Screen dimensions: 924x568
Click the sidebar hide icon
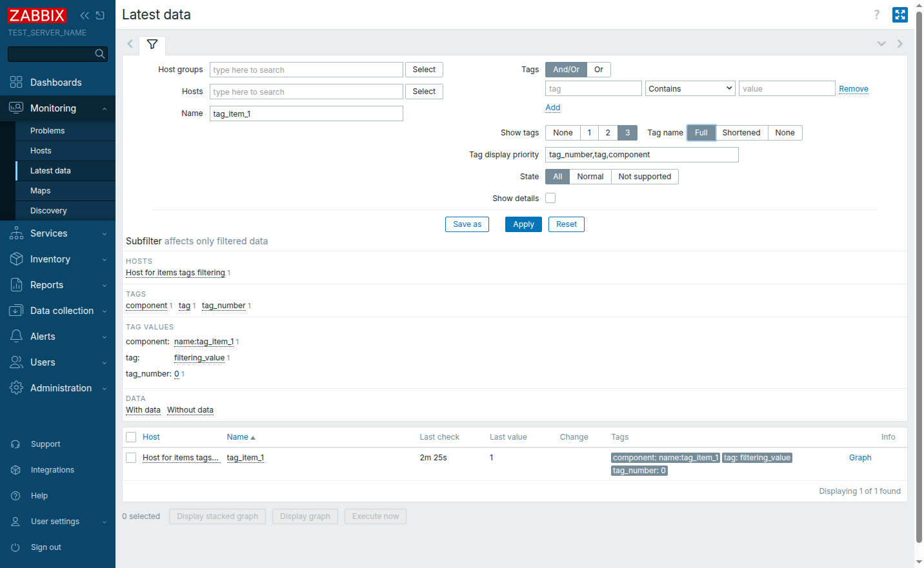click(100, 15)
